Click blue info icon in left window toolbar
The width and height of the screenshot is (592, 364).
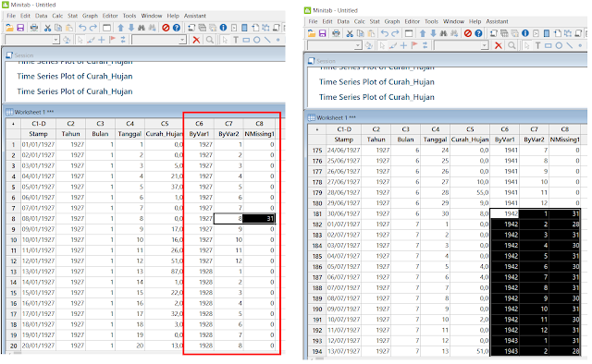pos(223,28)
